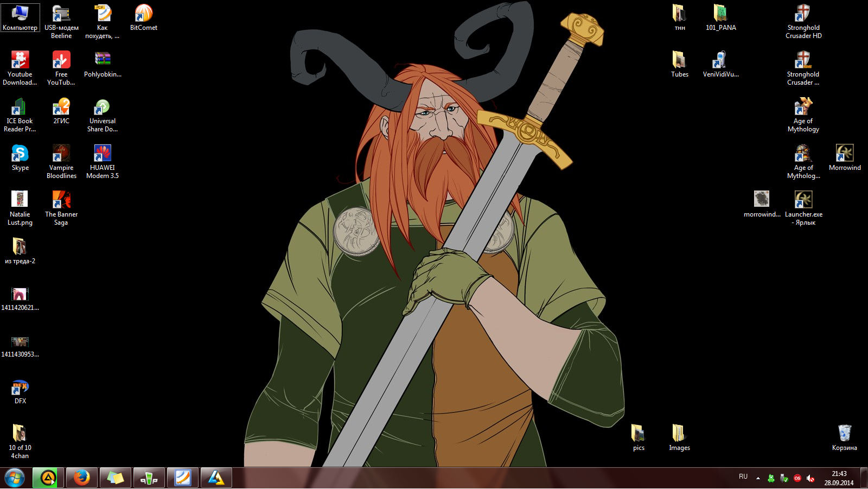Click the red Last.fm tray icon
The width and height of the screenshot is (868, 489).
click(x=797, y=478)
